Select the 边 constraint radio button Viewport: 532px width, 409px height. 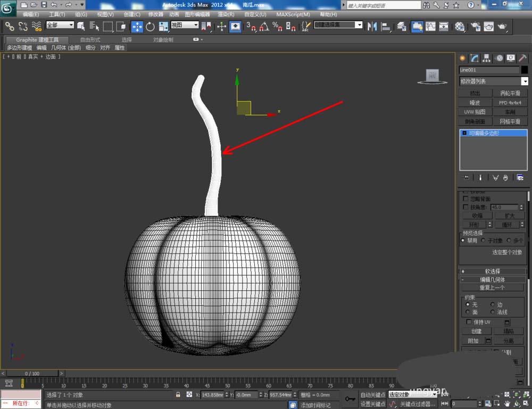click(x=493, y=304)
